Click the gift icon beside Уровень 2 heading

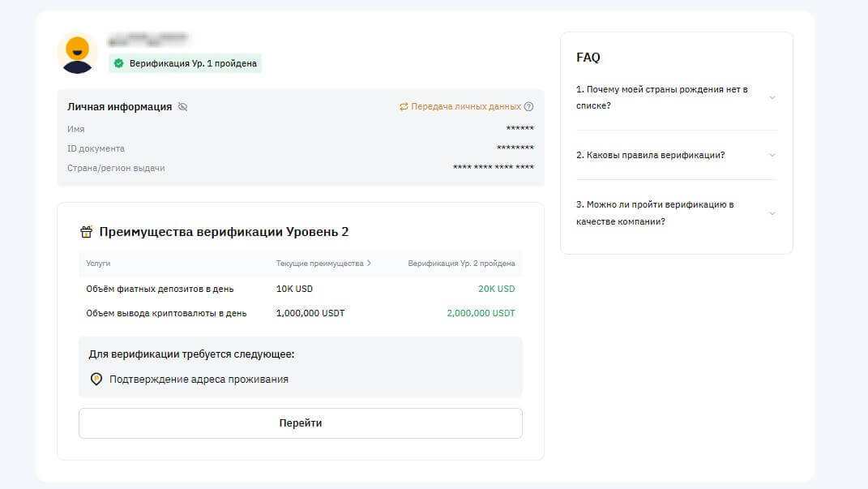(87, 232)
